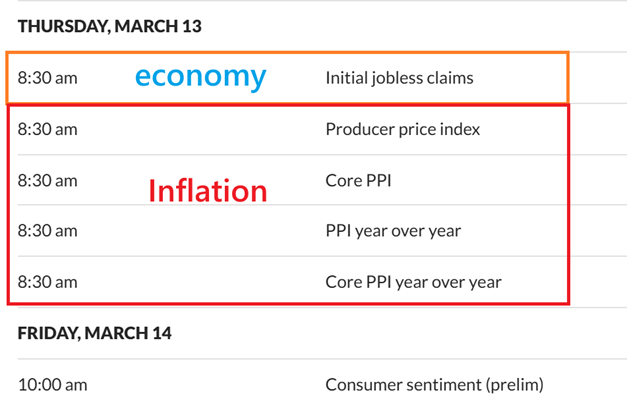Click 8:30 am beside Producer price index
This screenshot has height=407, width=627.
click(47, 129)
